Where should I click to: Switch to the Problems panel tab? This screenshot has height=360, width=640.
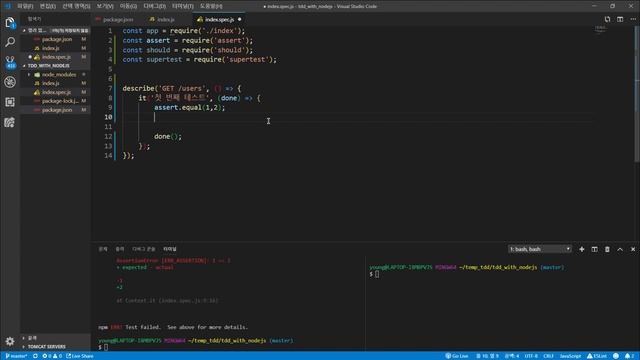(103, 249)
